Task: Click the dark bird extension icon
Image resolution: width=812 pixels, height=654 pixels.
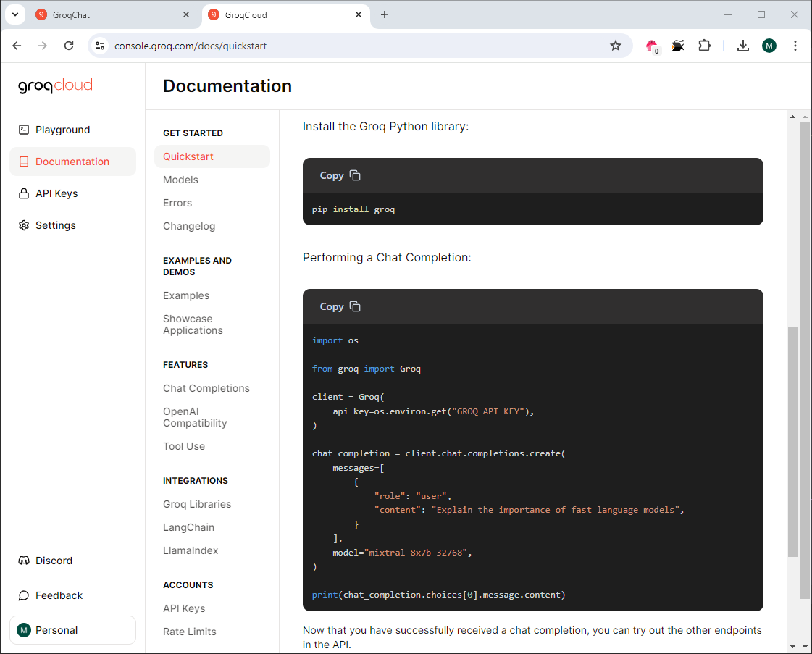Action: (x=678, y=46)
